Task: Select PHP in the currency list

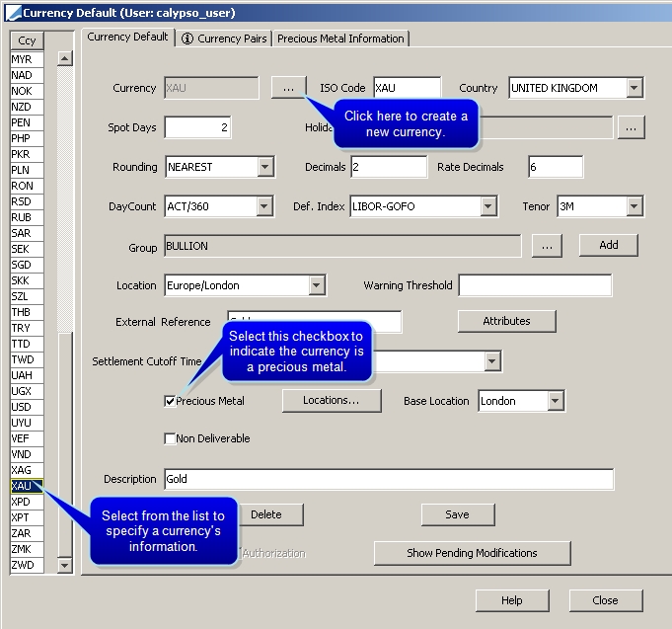Action: pos(27,138)
